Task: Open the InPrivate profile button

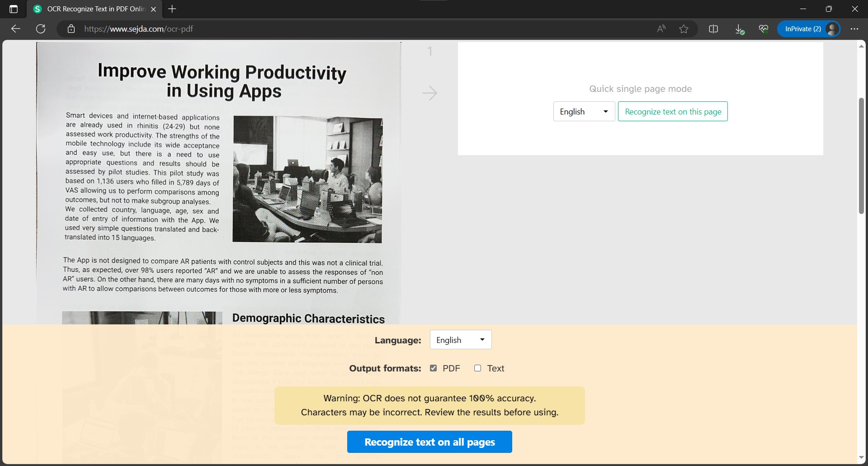Action: click(x=808, y=29)
